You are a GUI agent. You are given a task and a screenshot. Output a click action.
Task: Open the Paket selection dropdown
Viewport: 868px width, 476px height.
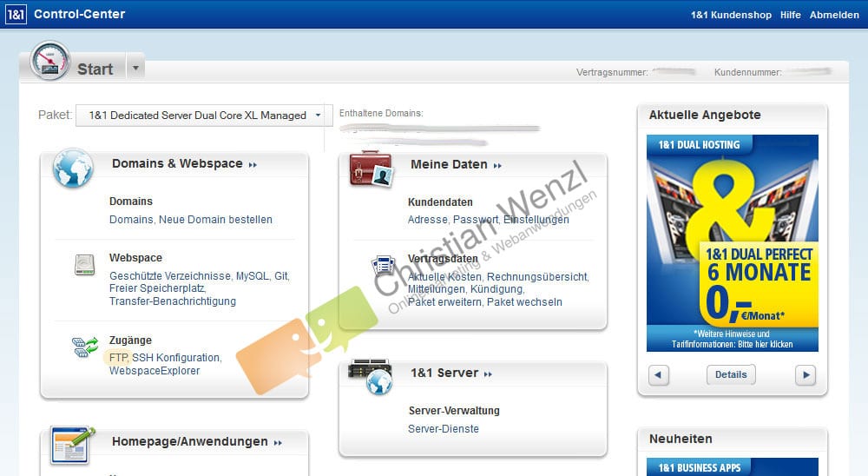[204, 116]
